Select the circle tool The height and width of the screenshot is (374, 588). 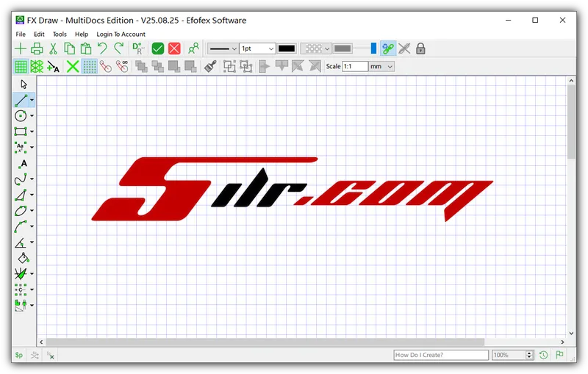pos(21,116)
